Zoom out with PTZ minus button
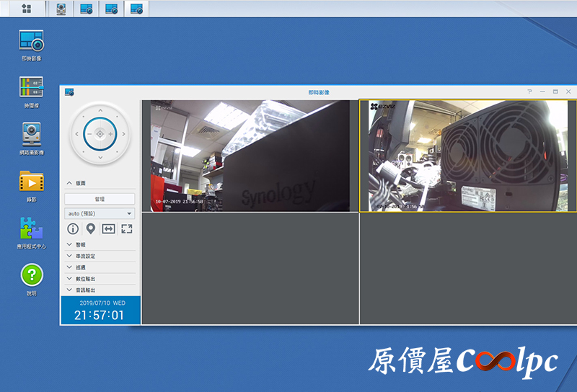Image resolution: width=577 pixels, height=392 pixels. pyautogui.click(x=89, y=134)
